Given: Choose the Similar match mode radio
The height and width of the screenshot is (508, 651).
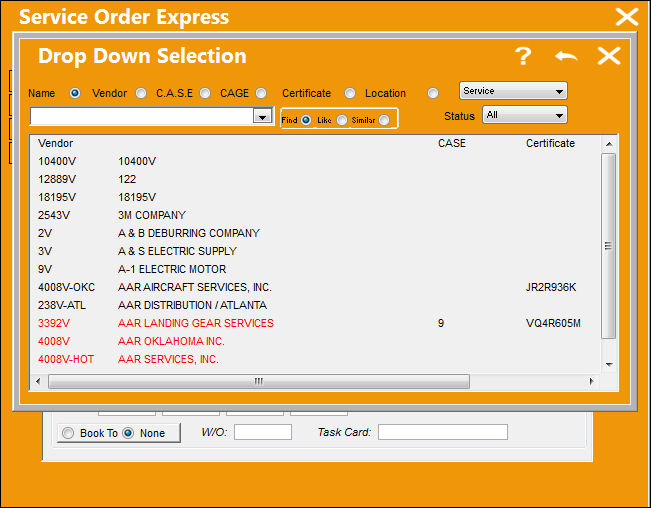Looking at the screenshot, I should (384, 120).
